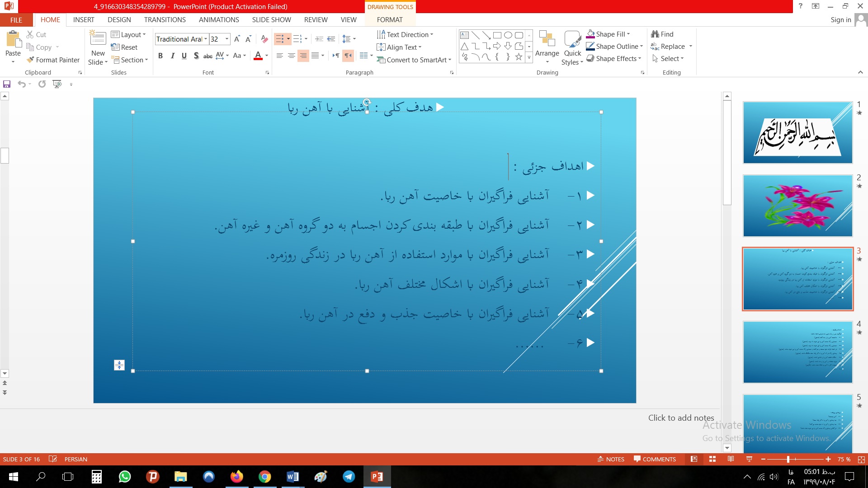The image size is (868, 488).
Task: Click the Clear All Formatting icon
Action: 264,39
